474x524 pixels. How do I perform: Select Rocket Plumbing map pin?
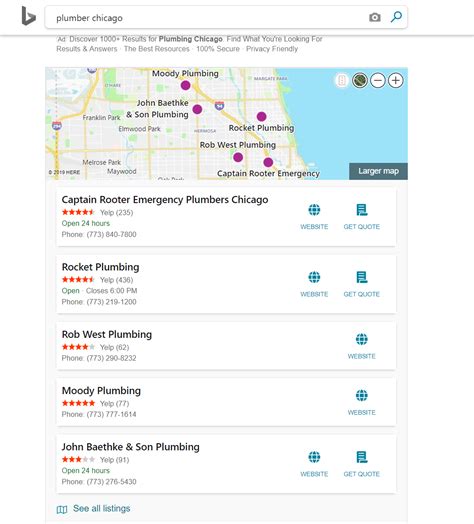click(261, 116)
